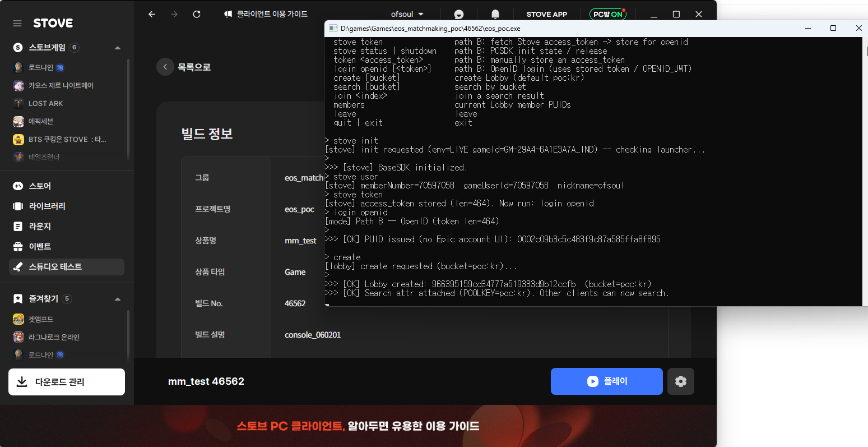Screen dimensions: 868x447
Task: Click the 빌드 No. value 46562
Action: [x=295, y=303]
